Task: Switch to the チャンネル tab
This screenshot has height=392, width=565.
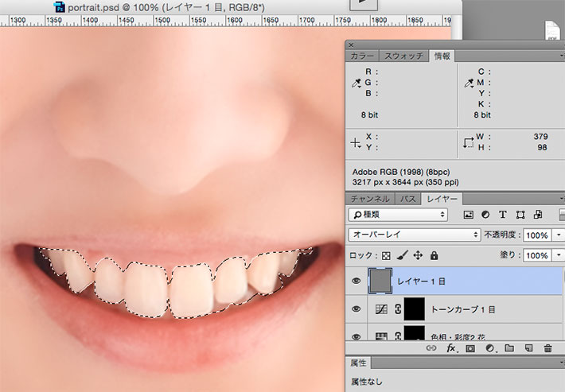Action: point(370,199)
